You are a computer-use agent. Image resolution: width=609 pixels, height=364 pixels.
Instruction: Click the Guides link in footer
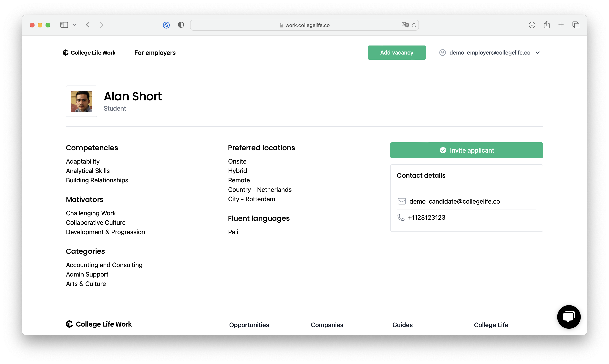[402, 324]
